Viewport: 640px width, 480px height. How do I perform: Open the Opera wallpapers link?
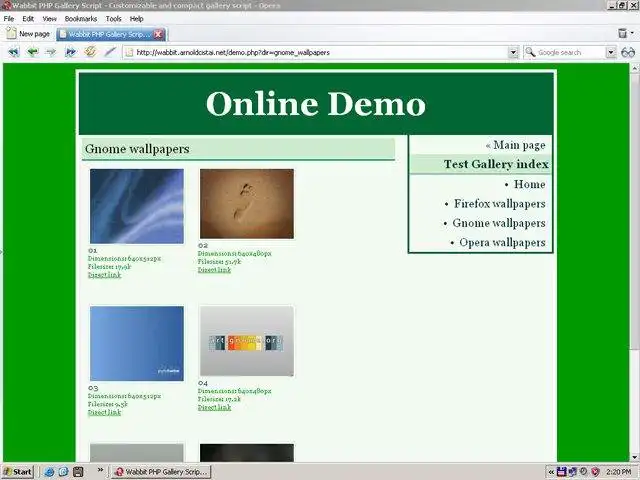(502, 242)
